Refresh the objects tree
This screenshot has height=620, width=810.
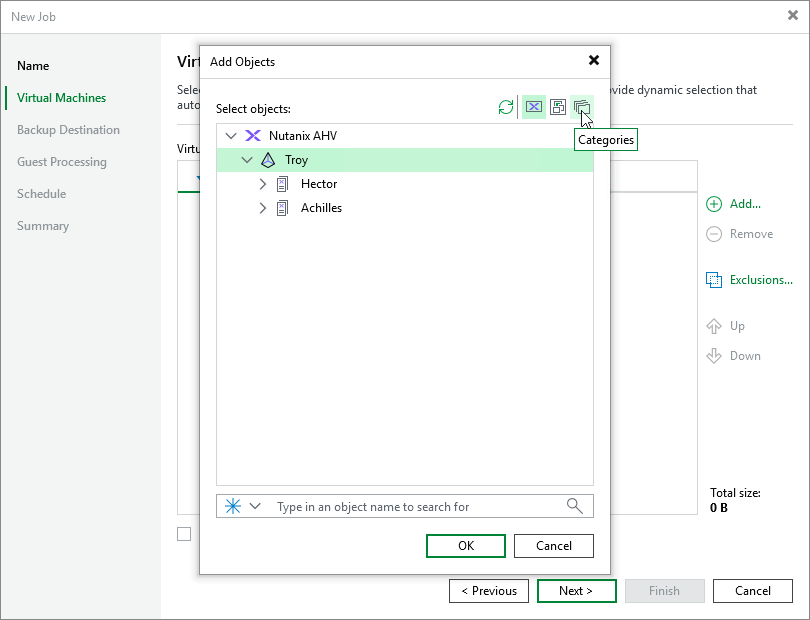coord(505,107)
